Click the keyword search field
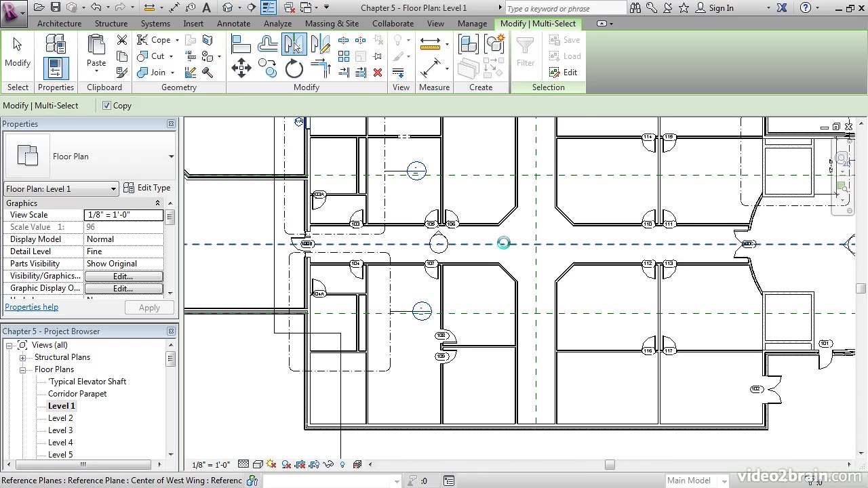Viewport: 868px width, 488px height. pos(566,8)
